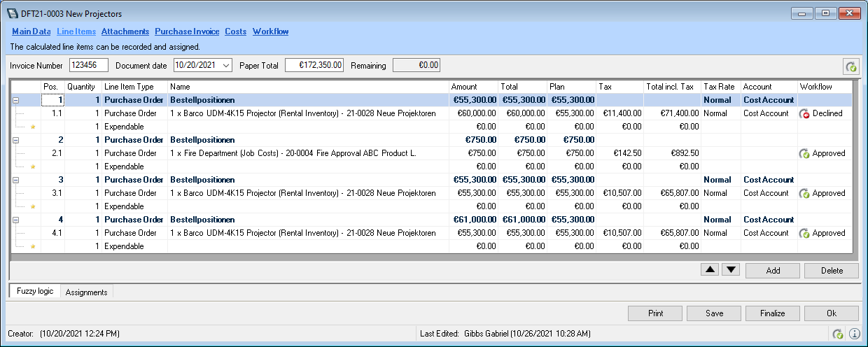The height and width of the screenshot is (347, 868).
Task: Click the info icon in the status bar
Action: pyautogui.click(x=854, y=334)
